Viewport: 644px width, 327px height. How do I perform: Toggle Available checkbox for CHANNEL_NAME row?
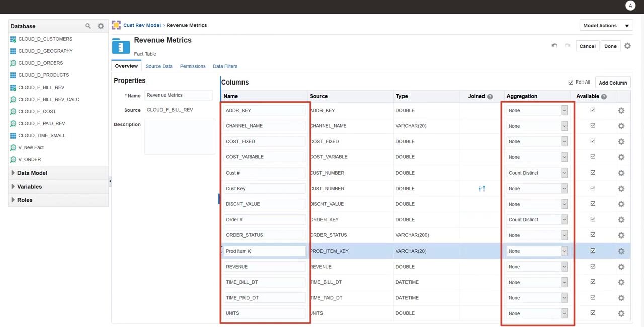point(593,126)
